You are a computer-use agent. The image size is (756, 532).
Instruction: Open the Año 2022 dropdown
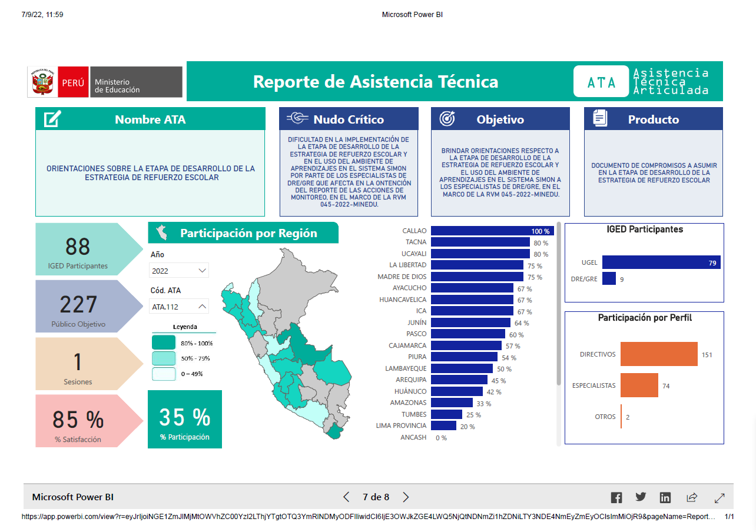(x=179, y=271)
